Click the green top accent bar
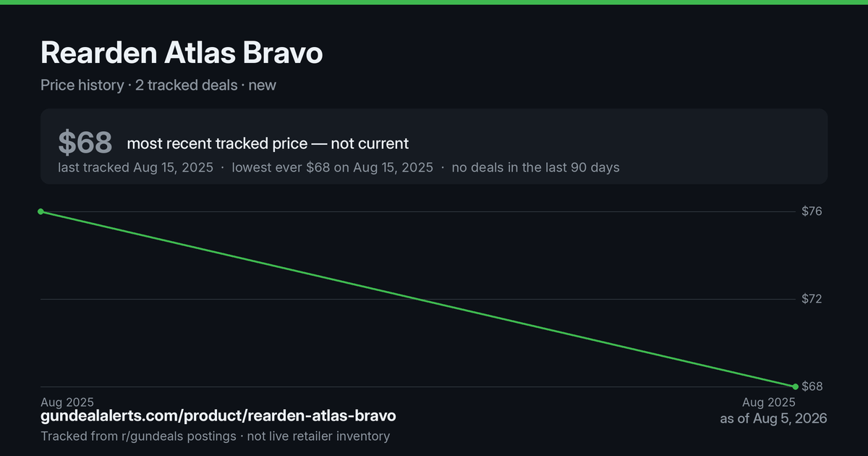Viewport: 868px width, 456px height. [x=434, y=2]
